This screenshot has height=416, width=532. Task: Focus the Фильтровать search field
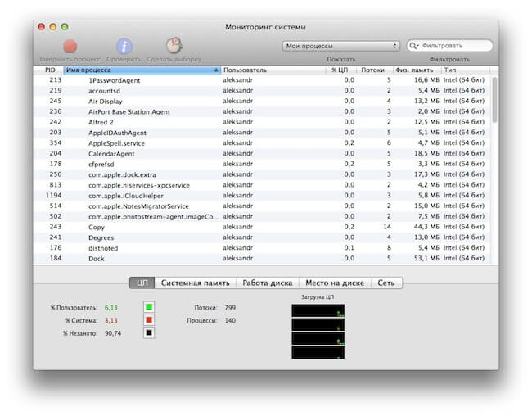click(449, 46)
